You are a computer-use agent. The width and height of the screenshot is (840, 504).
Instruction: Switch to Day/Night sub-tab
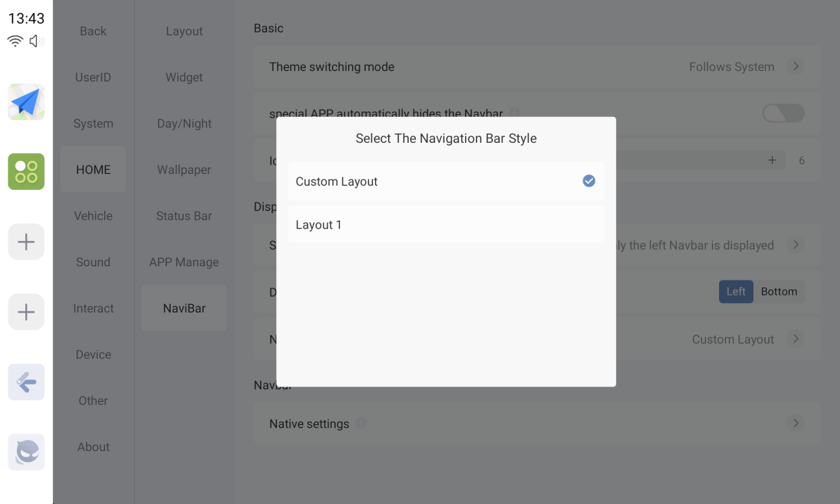pyautogui.click(x=184, y=123)
